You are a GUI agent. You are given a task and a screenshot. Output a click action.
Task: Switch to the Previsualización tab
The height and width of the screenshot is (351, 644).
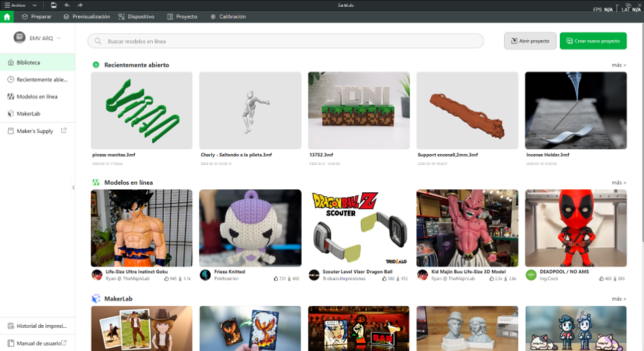pos(87,17)
